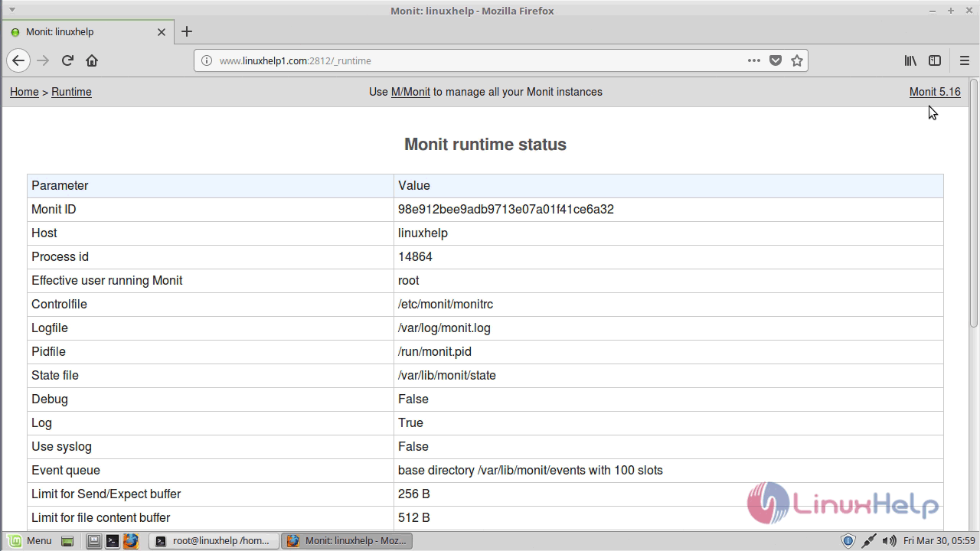Click the show desktop taskbar icon
This screenshot has width=980, height=551.
[67, 541]
